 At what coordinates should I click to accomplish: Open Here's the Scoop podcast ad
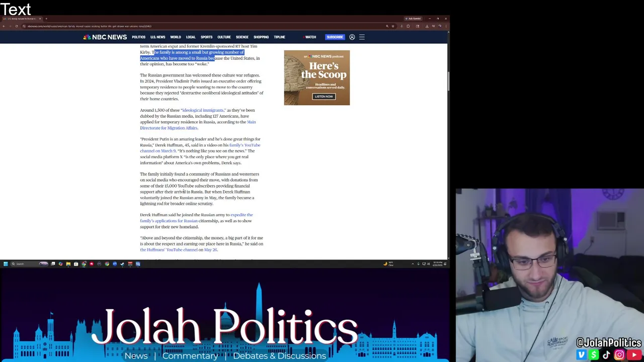[x=316, y=77]
